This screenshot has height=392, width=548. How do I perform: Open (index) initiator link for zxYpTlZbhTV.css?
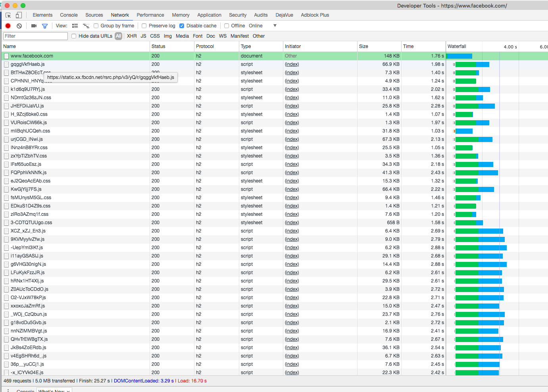[x=292, y=156]
